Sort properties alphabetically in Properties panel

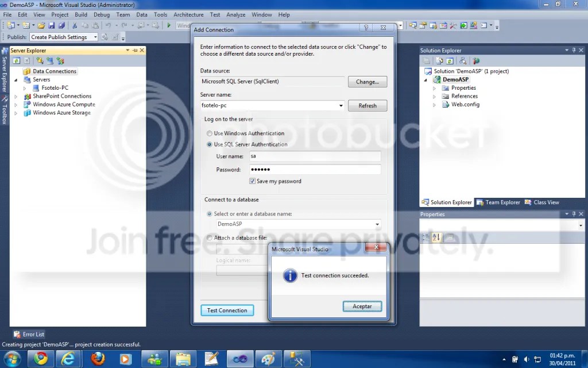(436, 237)
